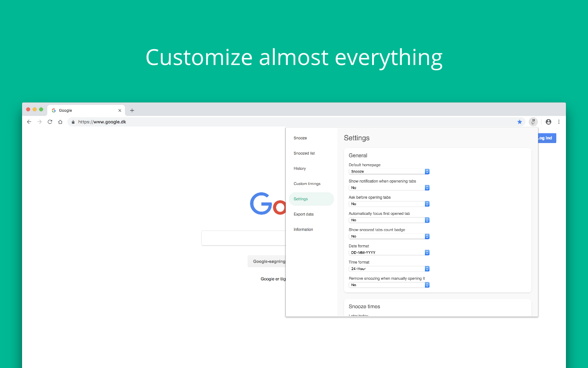Click the browser forward arrow

40,122
